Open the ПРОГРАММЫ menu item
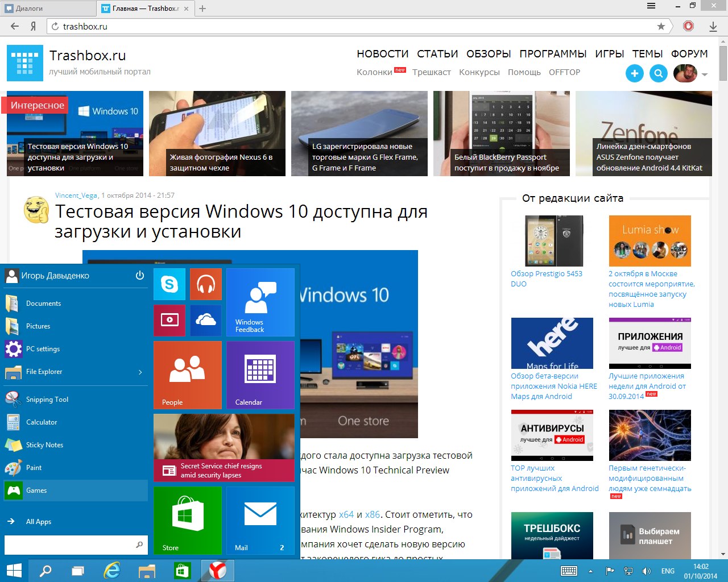 tap(553, 54)
